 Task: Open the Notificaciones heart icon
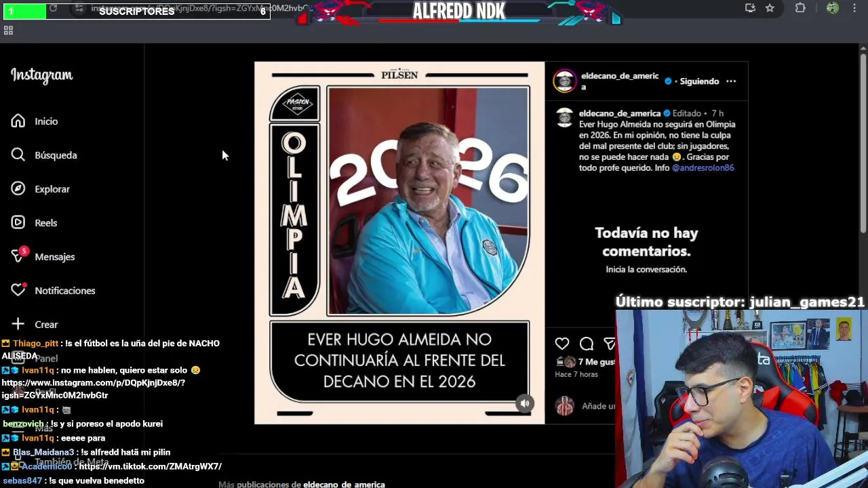[18, 290]
